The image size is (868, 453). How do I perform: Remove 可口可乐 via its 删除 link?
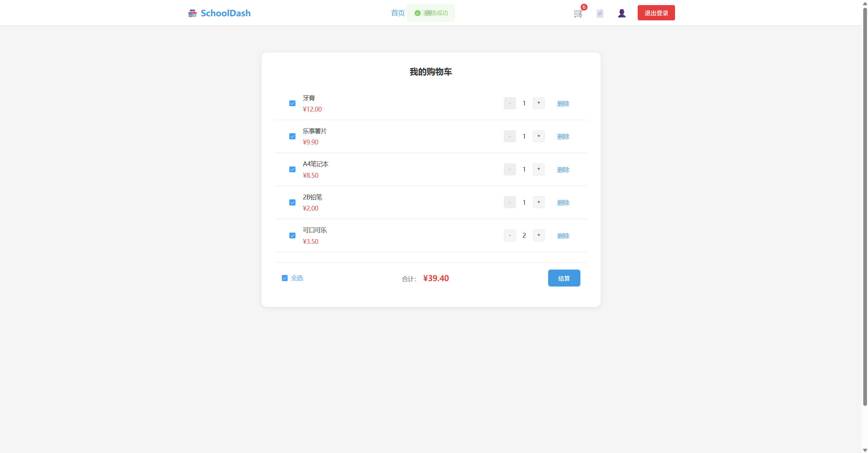[x=563, y=236]
